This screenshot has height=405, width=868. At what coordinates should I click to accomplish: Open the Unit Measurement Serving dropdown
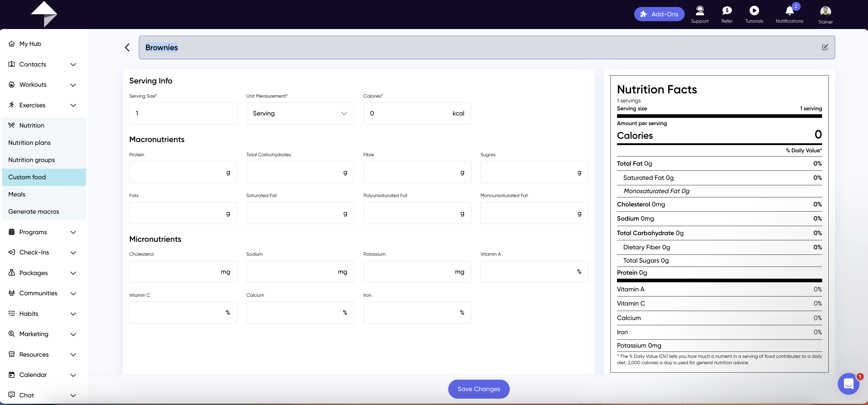click(300, 114)
